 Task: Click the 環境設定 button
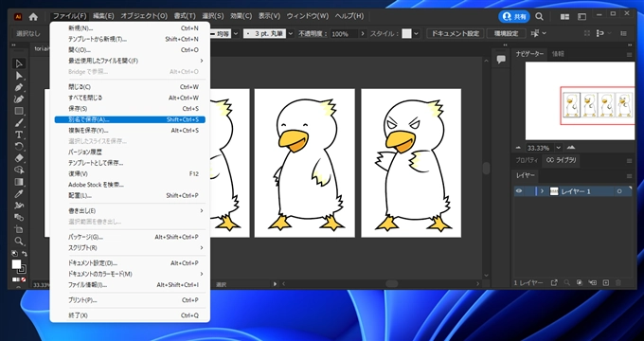click(506, 34)
